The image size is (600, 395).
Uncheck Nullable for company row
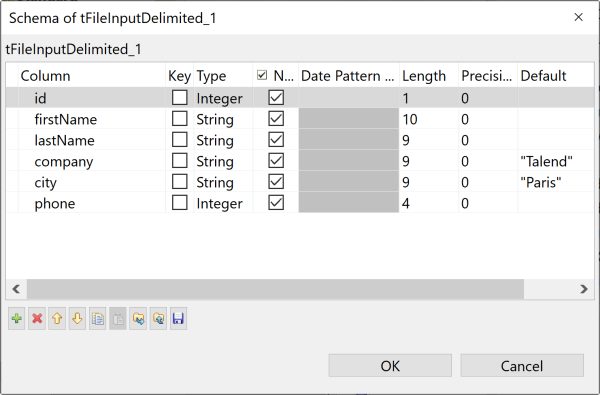pyautogui.click(x=276, y=161)
